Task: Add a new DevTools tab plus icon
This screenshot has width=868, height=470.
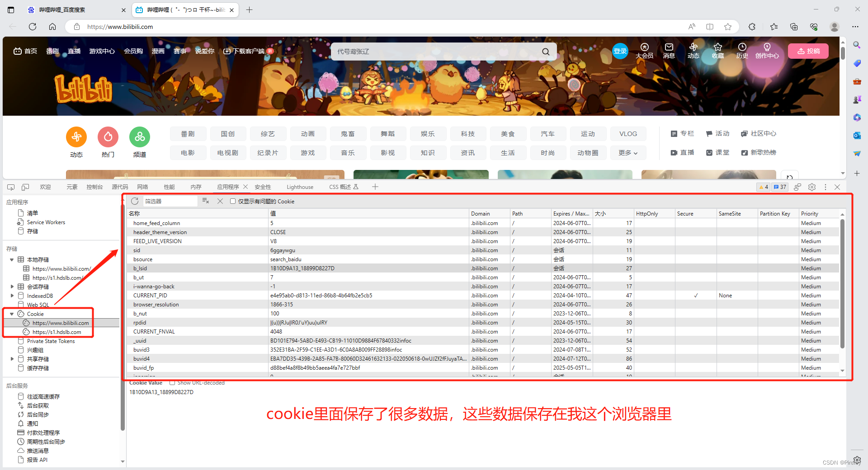Action: pos(375,187)
